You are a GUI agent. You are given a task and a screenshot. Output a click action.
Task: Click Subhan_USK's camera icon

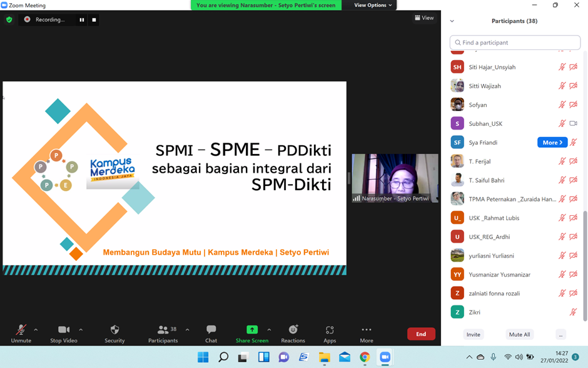(574, 123)
